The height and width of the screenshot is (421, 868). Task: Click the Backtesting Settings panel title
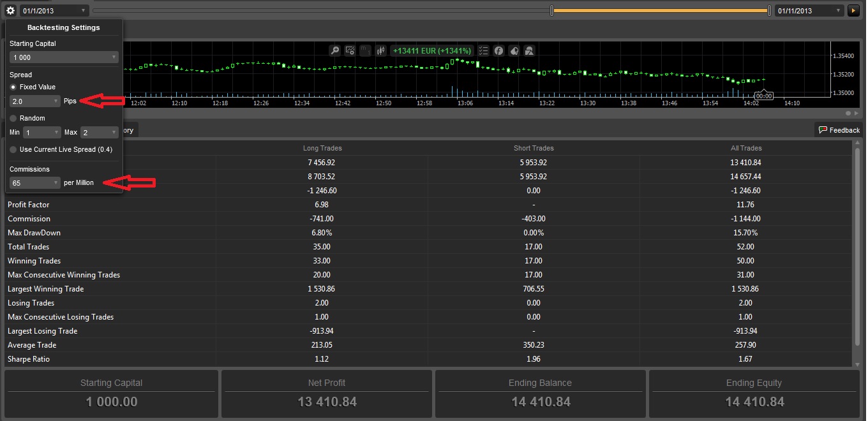coord(64,28)
